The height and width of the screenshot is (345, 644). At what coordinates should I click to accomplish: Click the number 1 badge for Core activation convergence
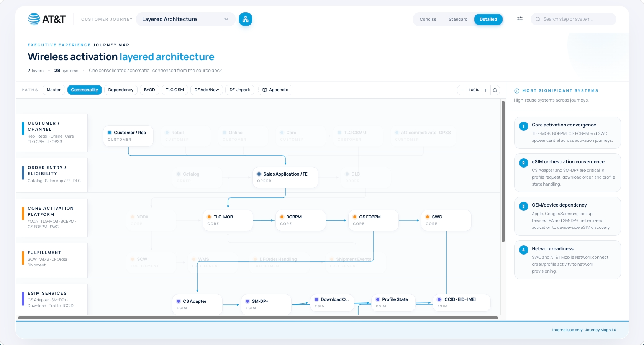point(523,126)
